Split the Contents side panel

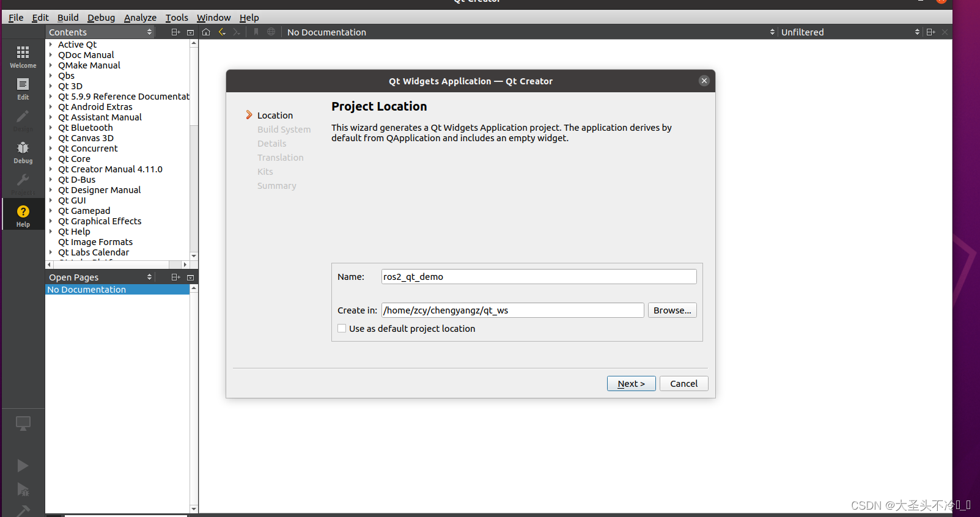coord(175,32)
